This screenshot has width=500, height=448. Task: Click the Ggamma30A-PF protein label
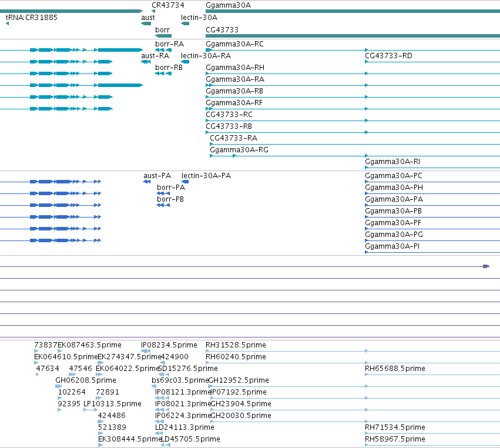393,223
